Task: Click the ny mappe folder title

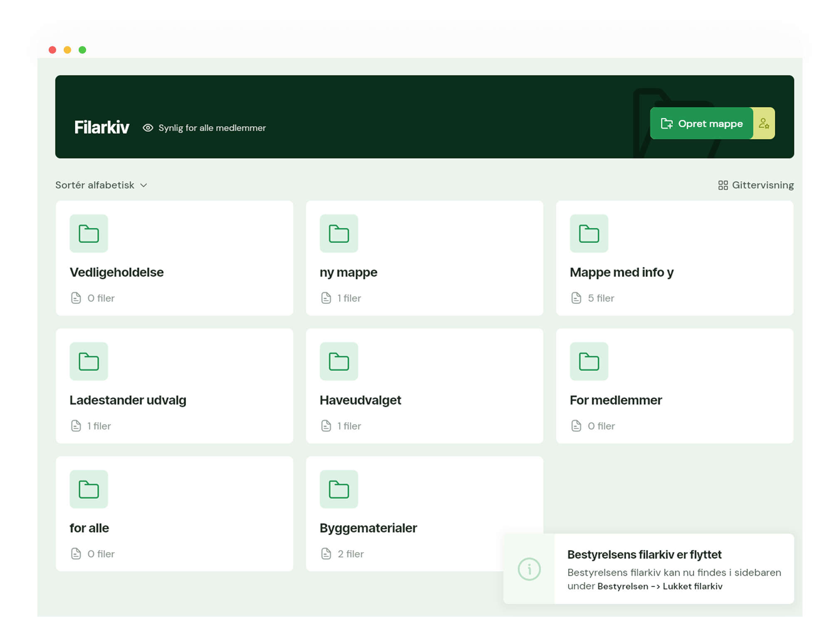Action: 348,272
